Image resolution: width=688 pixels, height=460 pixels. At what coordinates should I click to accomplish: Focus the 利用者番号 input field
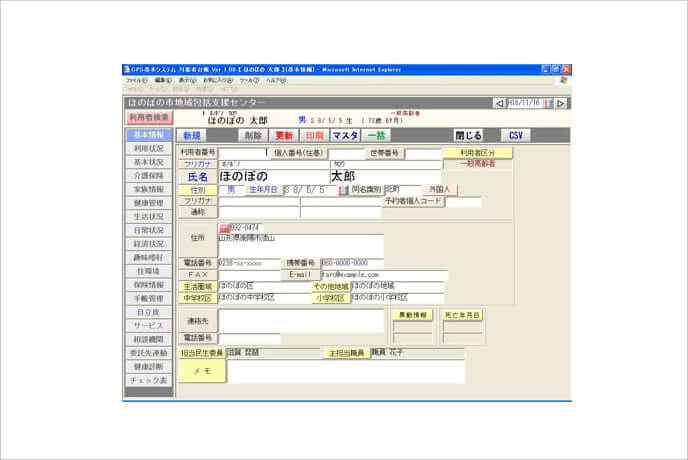[x=243, y=153]
